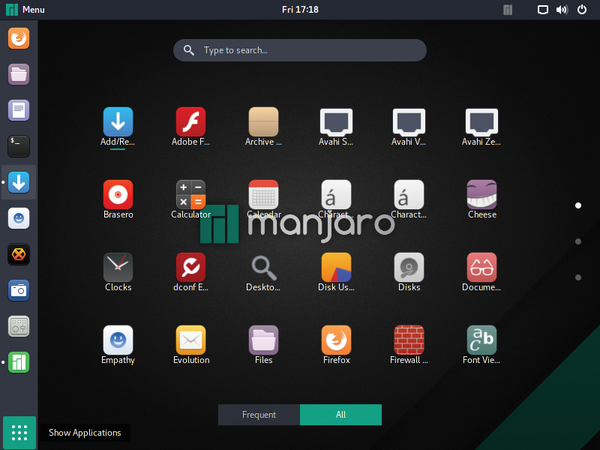Launch Brasero disc burner
Image resolution: width=600 pixels, height=450 pixels.
coord(118,195)
